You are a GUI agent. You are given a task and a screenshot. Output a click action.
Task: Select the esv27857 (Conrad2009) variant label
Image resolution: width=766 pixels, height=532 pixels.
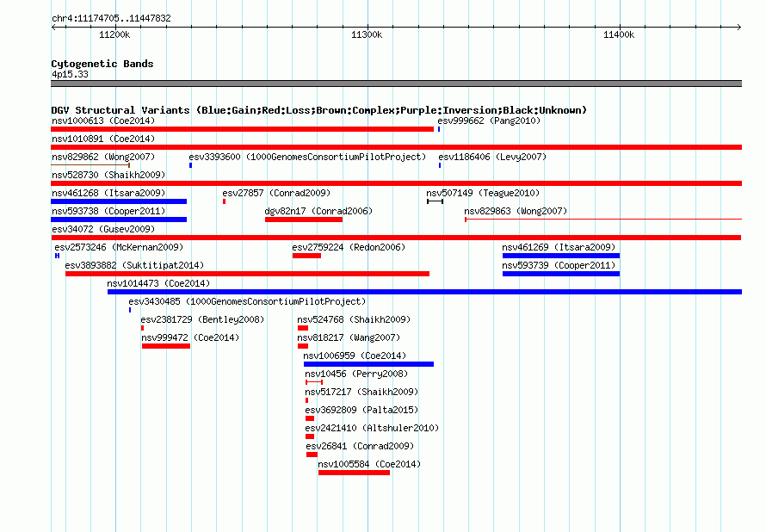[x=276, y=193]
